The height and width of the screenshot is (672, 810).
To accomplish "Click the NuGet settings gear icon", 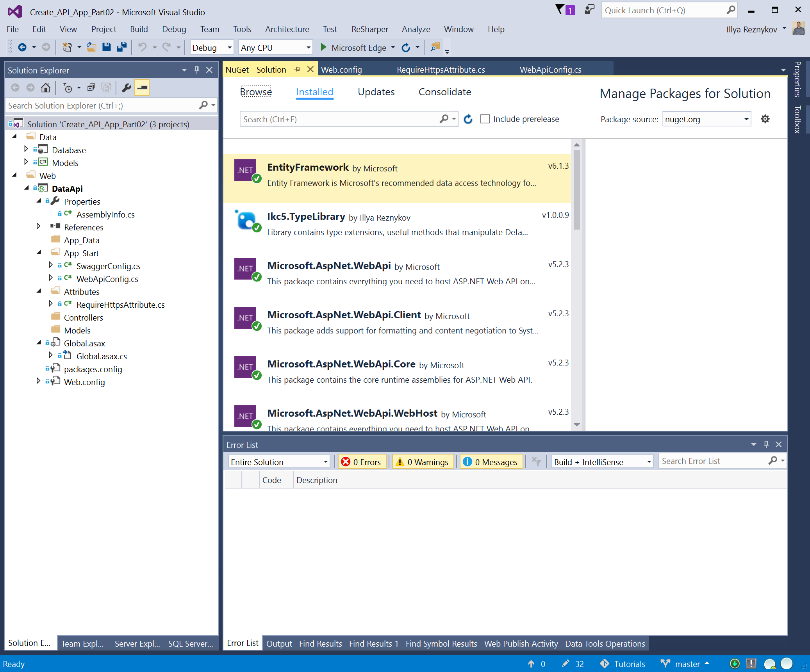I will (765, 119).
